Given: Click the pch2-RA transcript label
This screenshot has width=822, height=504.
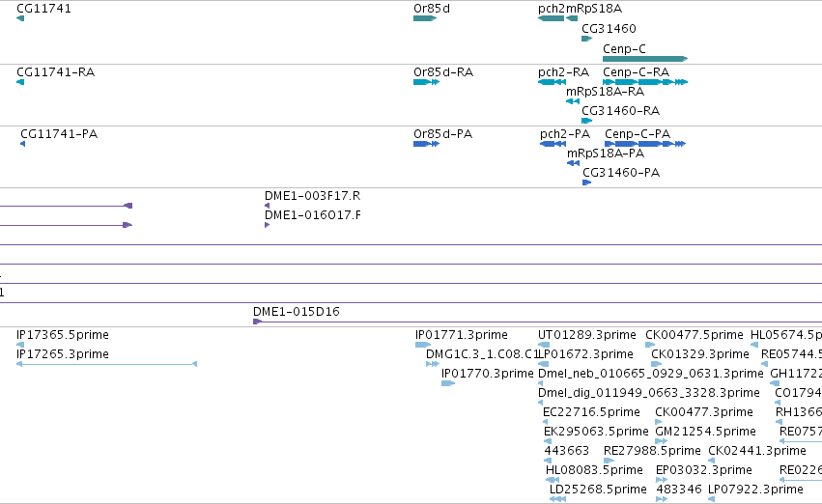Looking at the screenshot, I should [563, 72].
